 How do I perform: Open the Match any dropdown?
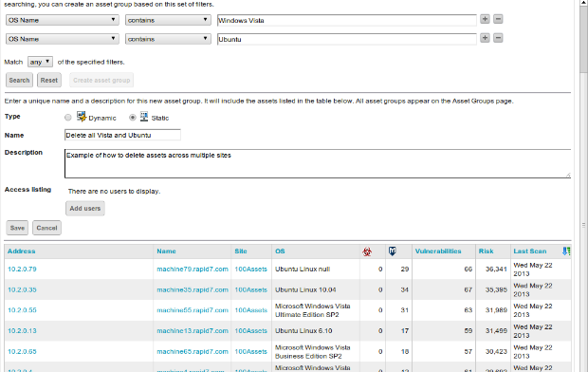(40, 62)
